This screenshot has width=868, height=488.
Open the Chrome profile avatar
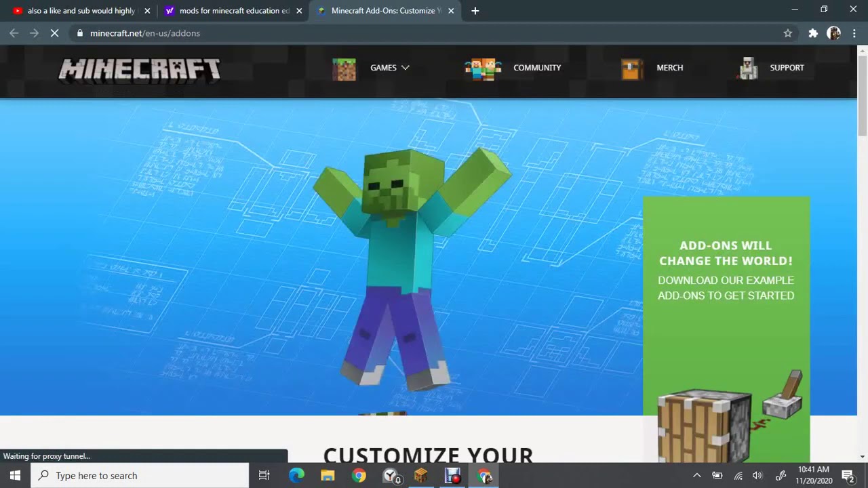coord(834,33)
